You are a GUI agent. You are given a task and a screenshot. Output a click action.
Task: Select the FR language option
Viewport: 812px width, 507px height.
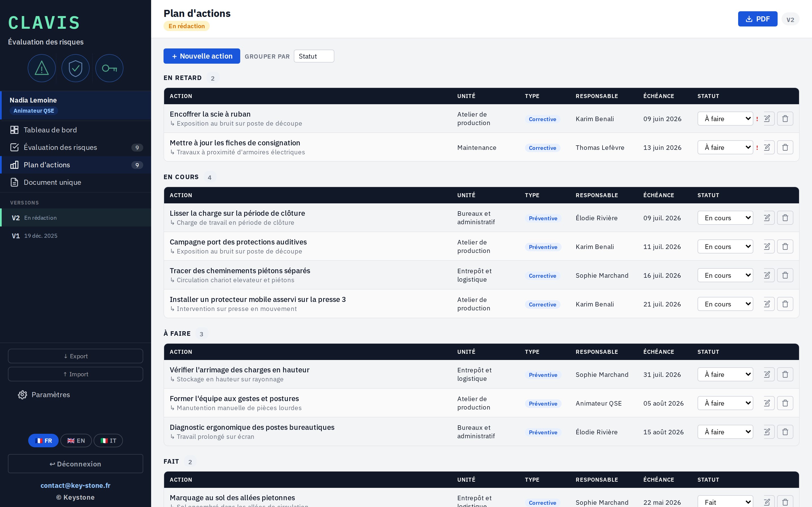[x=43, y=441]
